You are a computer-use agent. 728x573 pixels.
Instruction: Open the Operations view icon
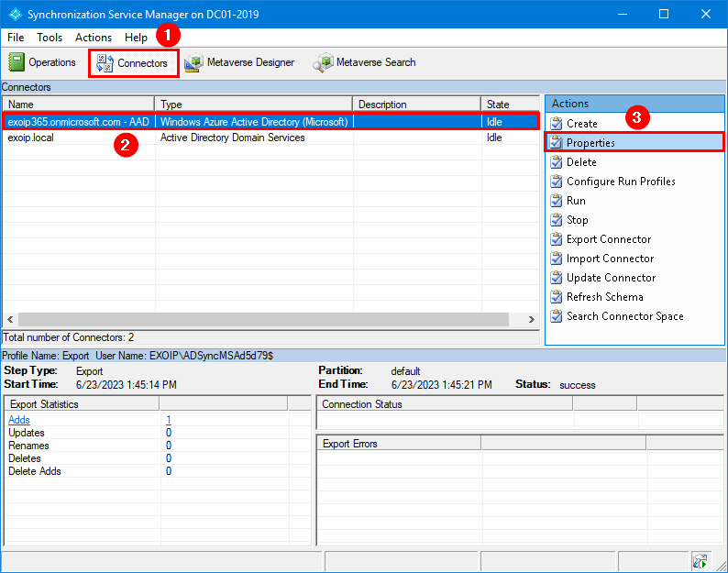(17, 62)
